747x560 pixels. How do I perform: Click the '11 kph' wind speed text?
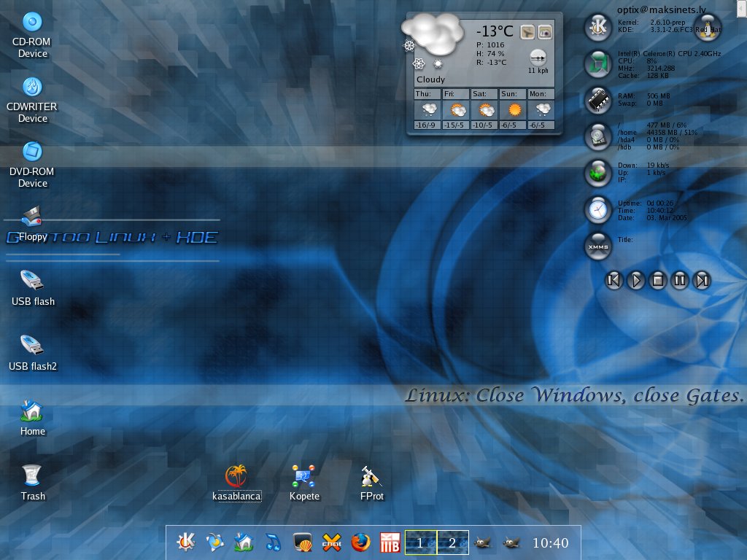(x=538, y=71)
